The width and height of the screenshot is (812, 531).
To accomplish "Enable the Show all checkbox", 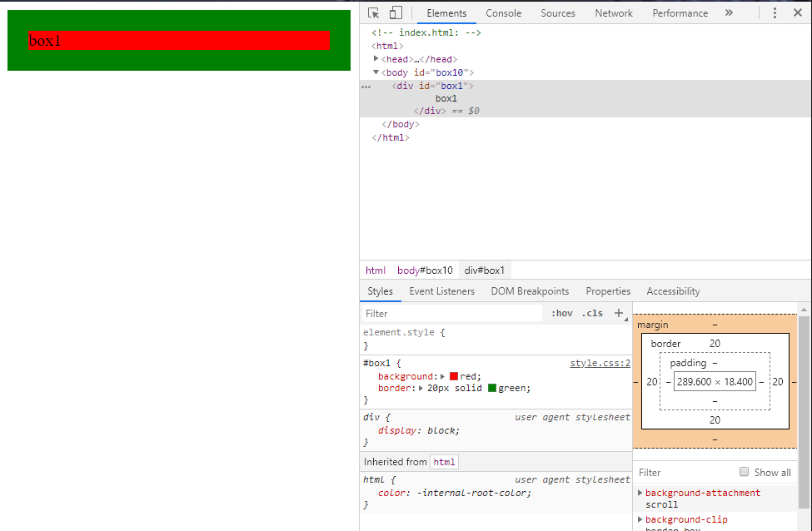I will pos(745,471).
